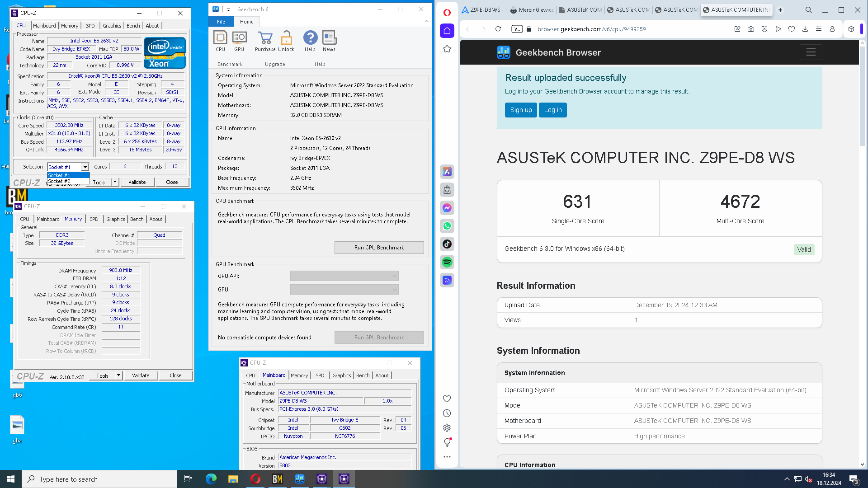
Task: Click Sign up on Geekbench Browser
Action: coord(521,110)
